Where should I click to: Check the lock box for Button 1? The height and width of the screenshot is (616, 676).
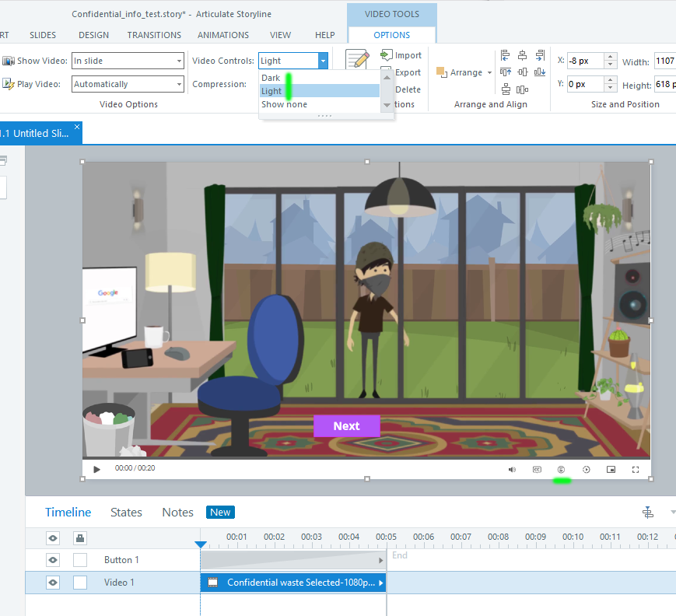(x=80, y=560)
